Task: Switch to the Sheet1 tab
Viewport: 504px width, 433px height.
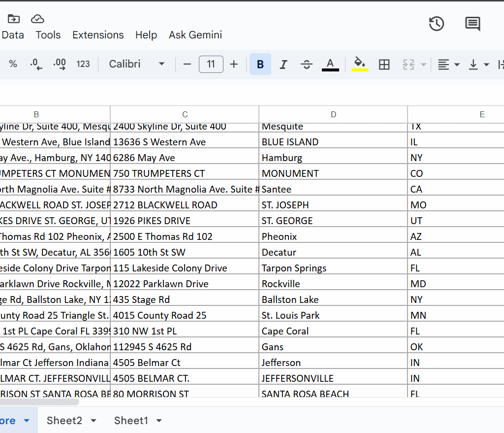Action: point(131,421)
